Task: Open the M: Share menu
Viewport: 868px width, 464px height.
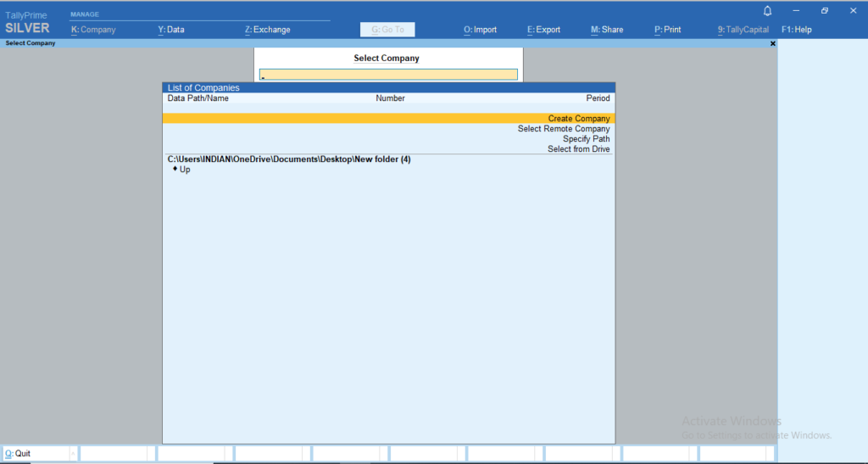Action: (x=607, y=30)
